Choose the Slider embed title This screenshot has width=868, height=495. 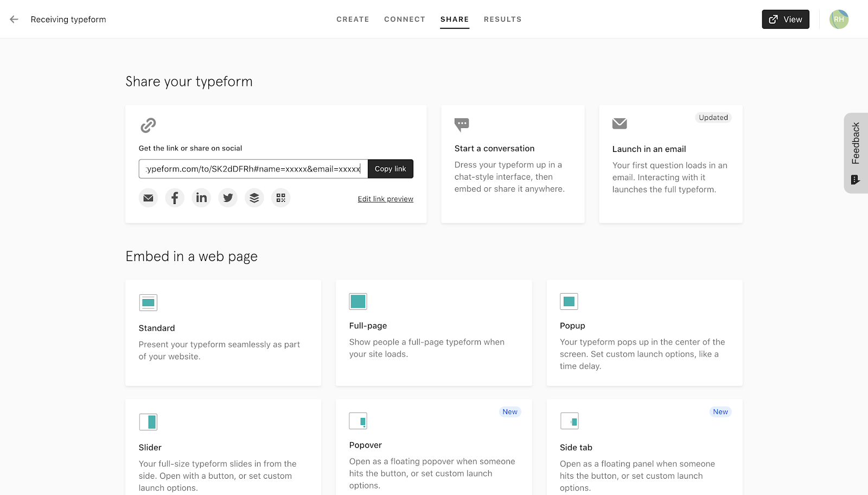pos(150,448)
